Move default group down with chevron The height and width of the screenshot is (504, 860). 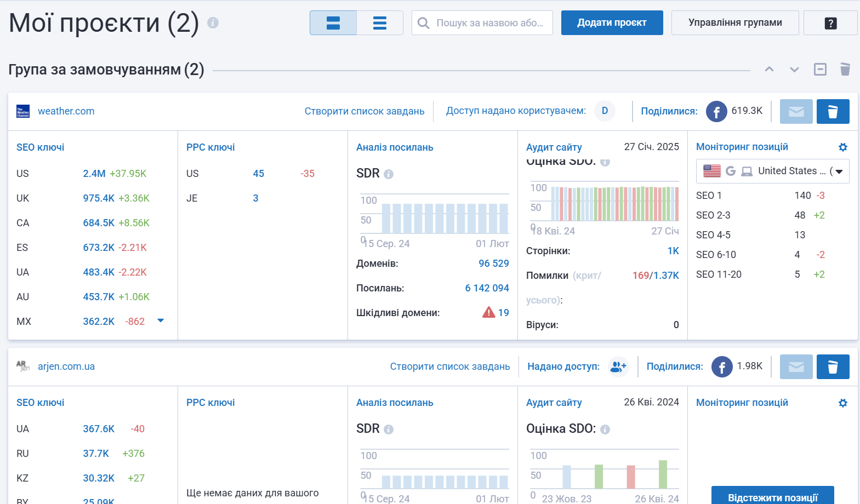[x=794, y=70]
